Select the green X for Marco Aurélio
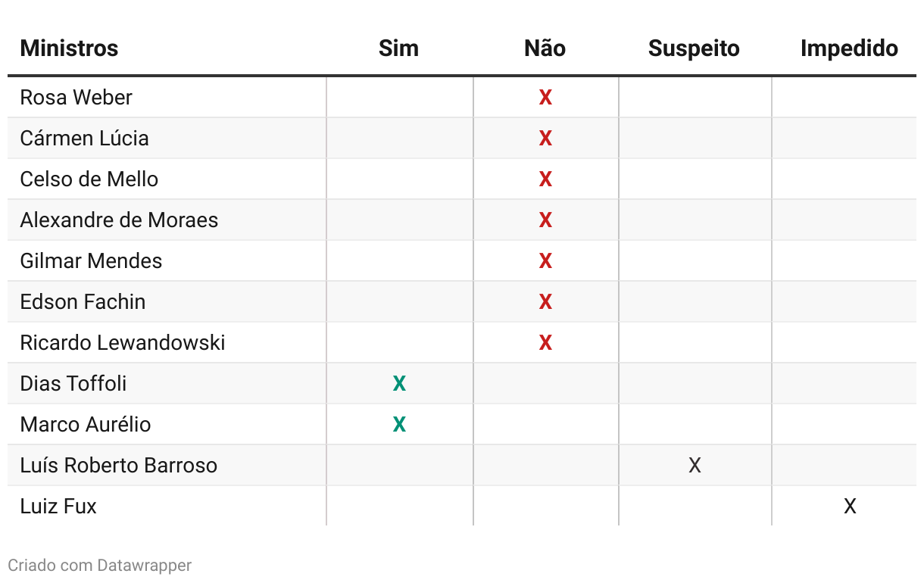Screen dimensions: 924x583 (399, 424)
